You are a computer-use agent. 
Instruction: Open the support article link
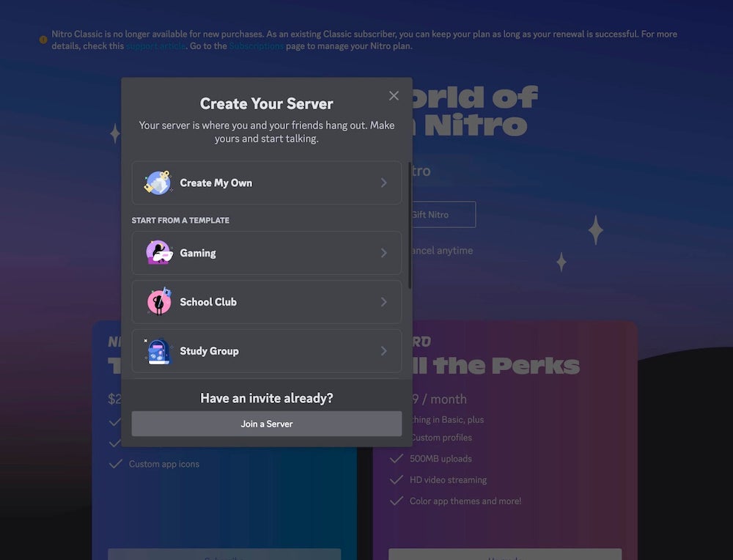tap(155, 46)
